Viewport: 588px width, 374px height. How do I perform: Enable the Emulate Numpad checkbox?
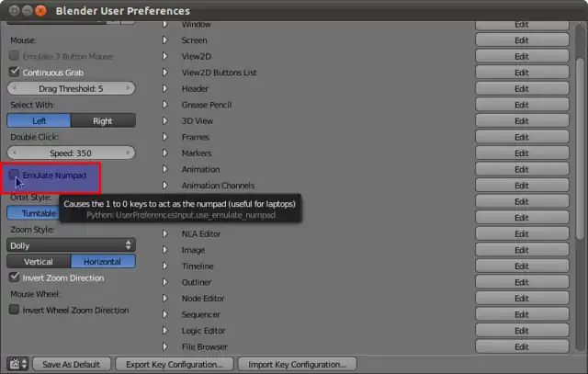tap(15, 175)
